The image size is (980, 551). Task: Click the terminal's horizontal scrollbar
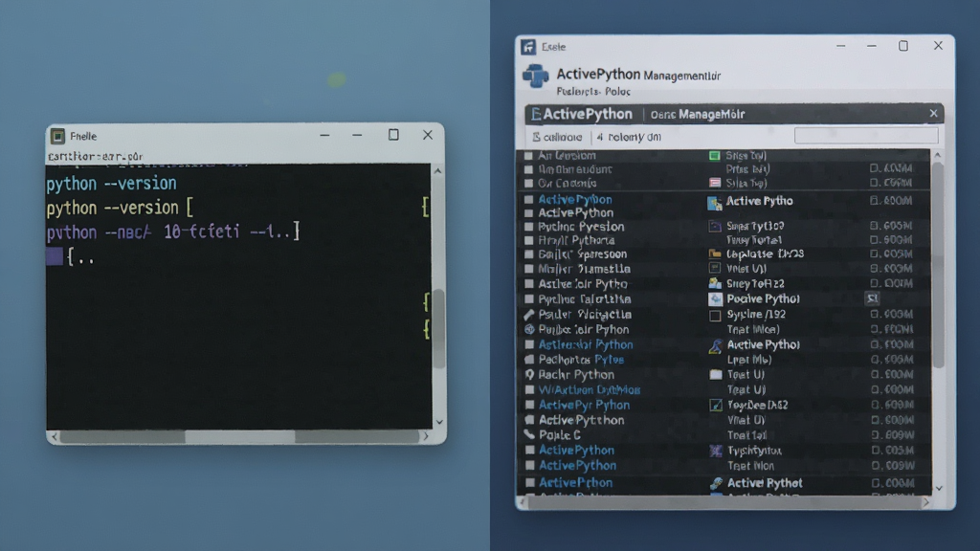point(239,436)
